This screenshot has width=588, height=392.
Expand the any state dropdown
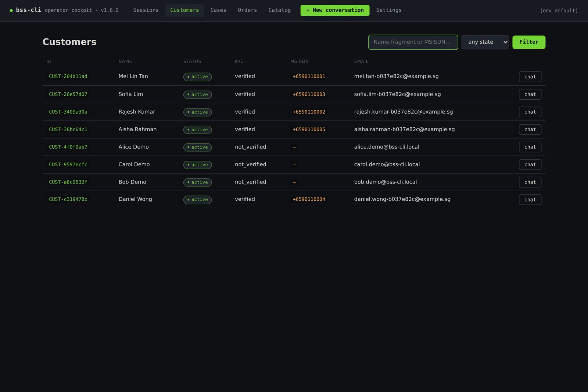pyautogui.click(x=485, y=42)
